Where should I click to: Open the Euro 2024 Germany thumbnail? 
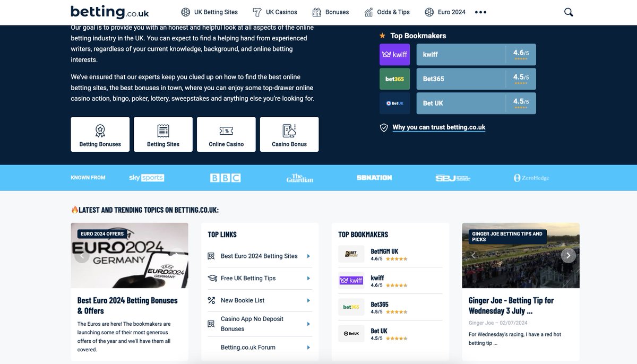point(130,256)
